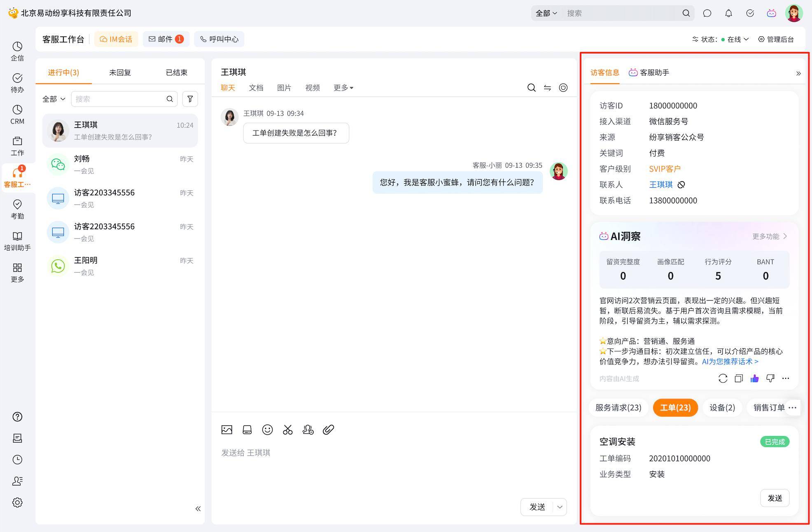Click the conversation list search field
This screenshot has height=532, width=812.
119,99
